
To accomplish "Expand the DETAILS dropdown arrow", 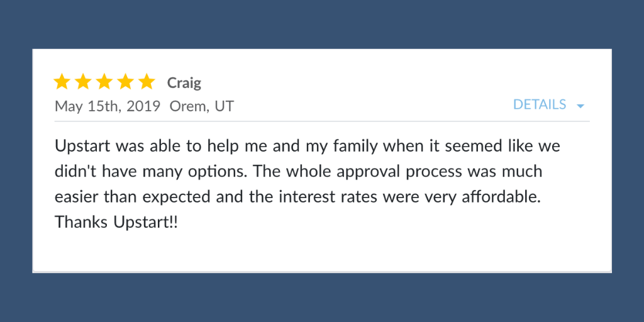I will (580, 106).
